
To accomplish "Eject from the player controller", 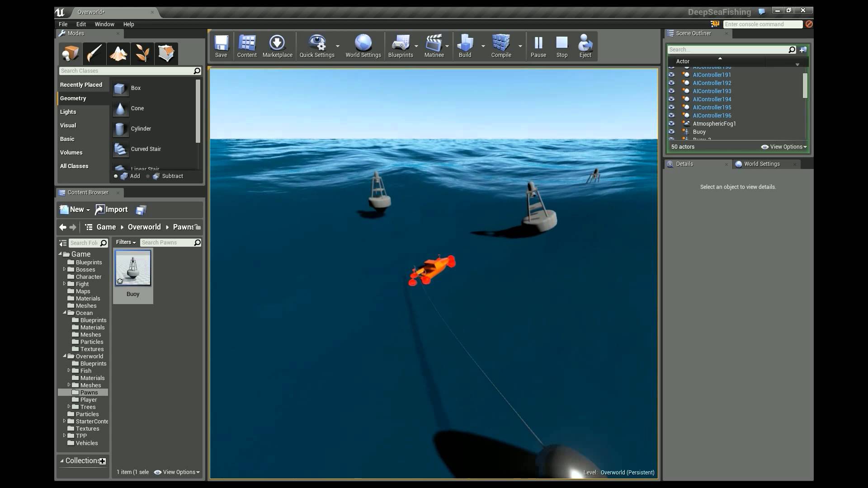I will click(585, 46).
